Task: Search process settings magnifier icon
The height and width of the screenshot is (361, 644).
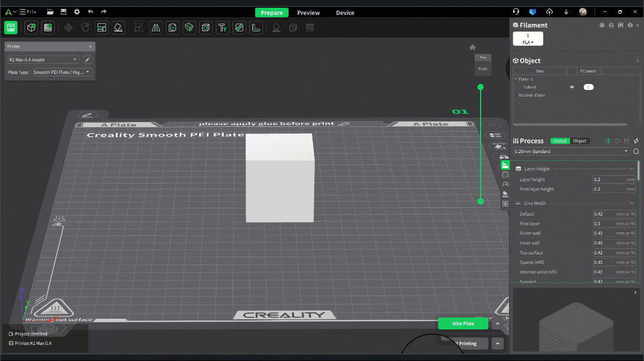Action: [636, 151]
